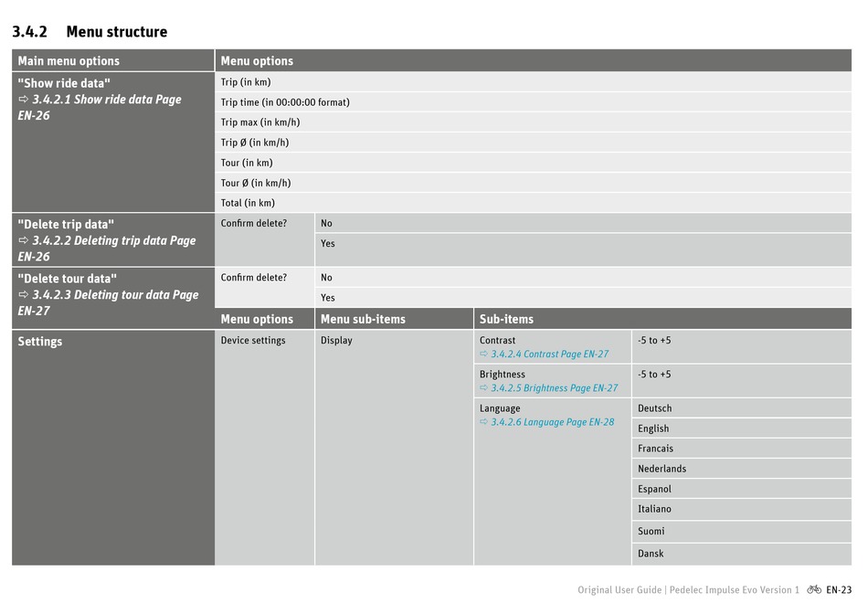Follow the 3.4.2.6 Language Page EN-28 link

pos(553,422)
